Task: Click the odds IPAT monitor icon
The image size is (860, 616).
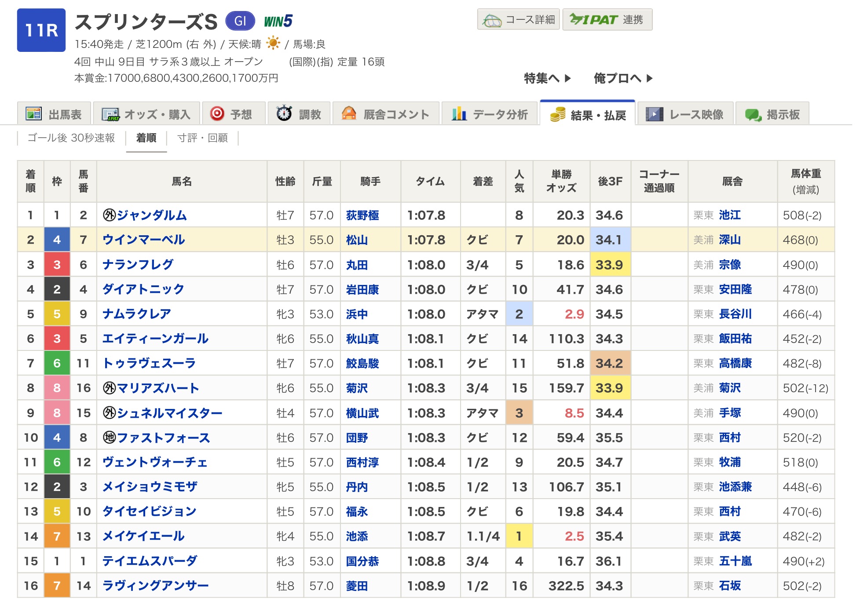Action: click(110, 114)
